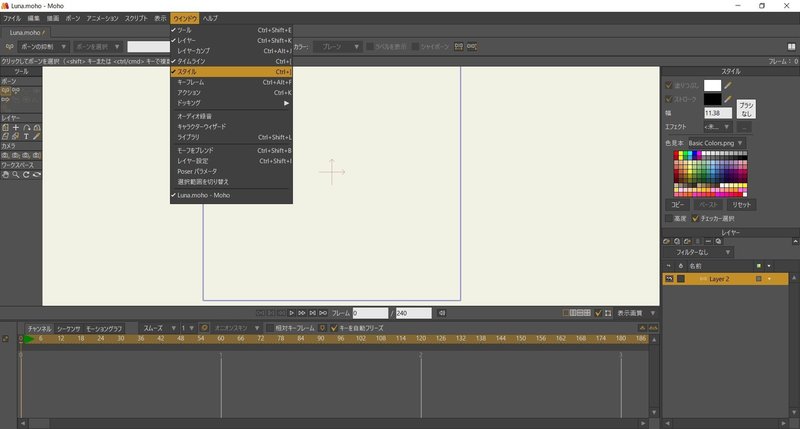The width and height of the screenshot is (800, 429).
Task: Open the Select Bone dropdown
Action: pos(97,46)
